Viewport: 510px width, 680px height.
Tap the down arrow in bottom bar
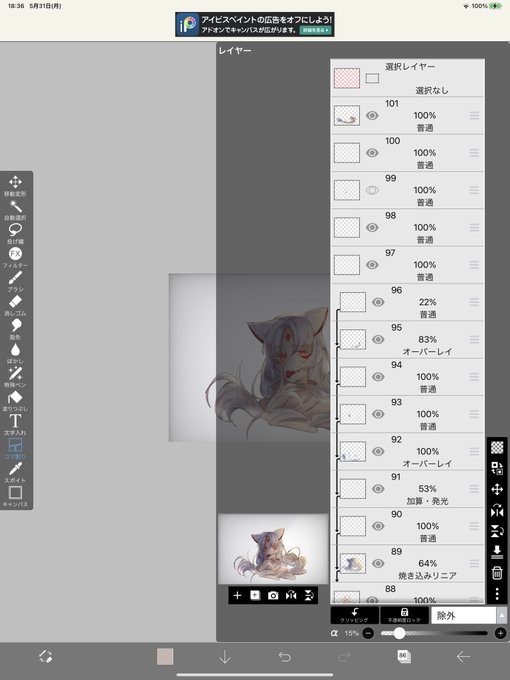pyautogui.click(x=225, y=657)
